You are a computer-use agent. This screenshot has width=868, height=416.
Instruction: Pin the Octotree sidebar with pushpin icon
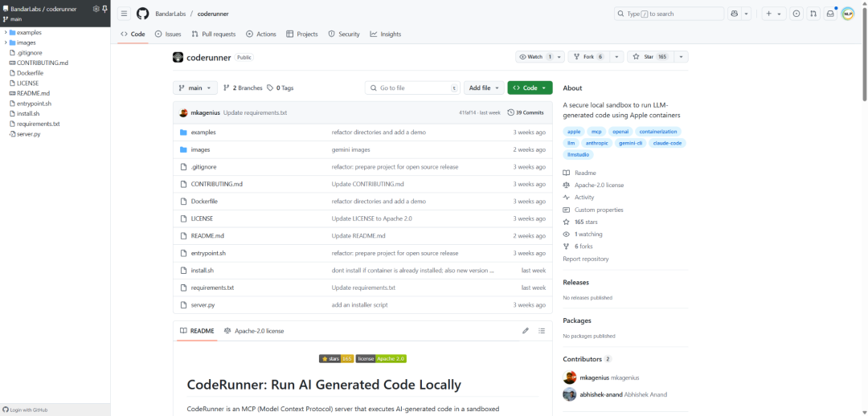click(x=104, y=9)
